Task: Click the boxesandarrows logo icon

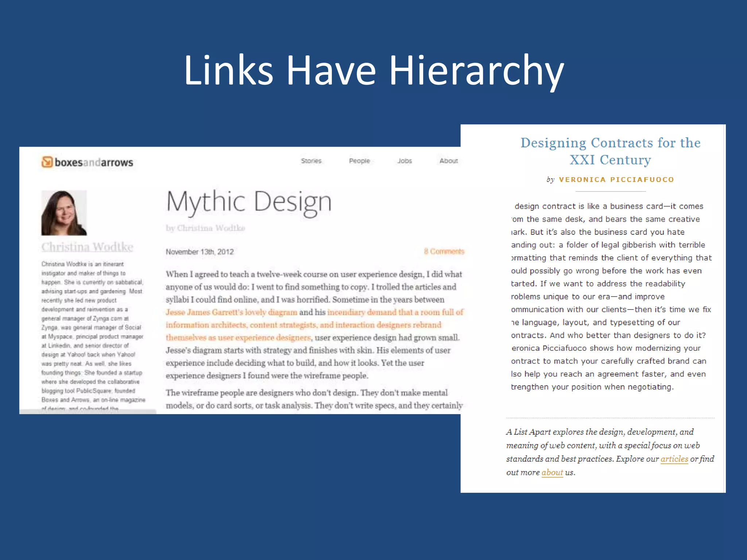Action: (x=47, y=162)
